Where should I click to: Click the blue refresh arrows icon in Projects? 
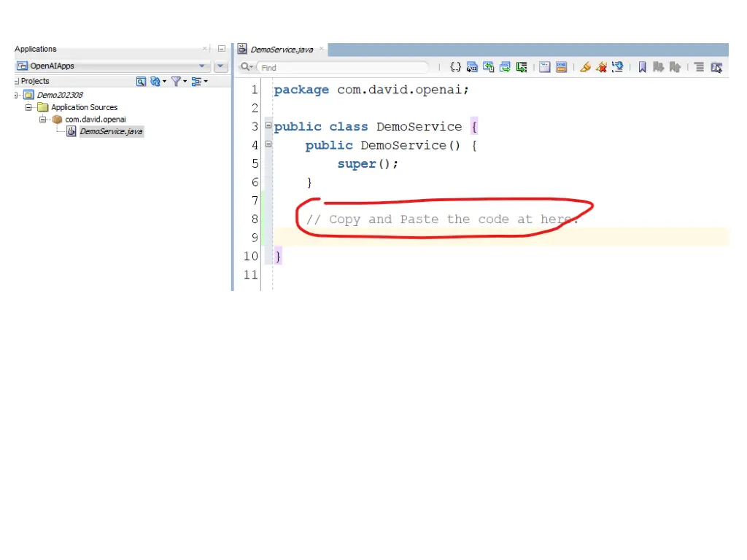pyautogui.click(x=155, y=81)
